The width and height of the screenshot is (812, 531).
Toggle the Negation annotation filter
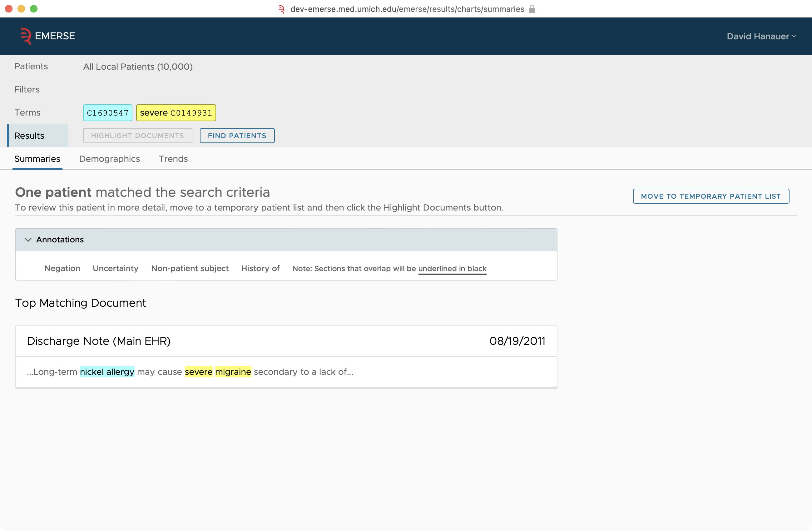(x=62, y=268)
